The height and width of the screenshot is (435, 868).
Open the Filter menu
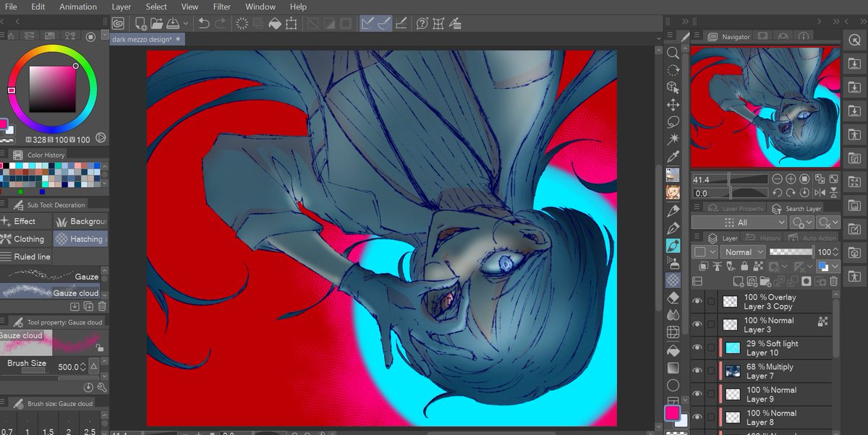(x=221, y=7)
